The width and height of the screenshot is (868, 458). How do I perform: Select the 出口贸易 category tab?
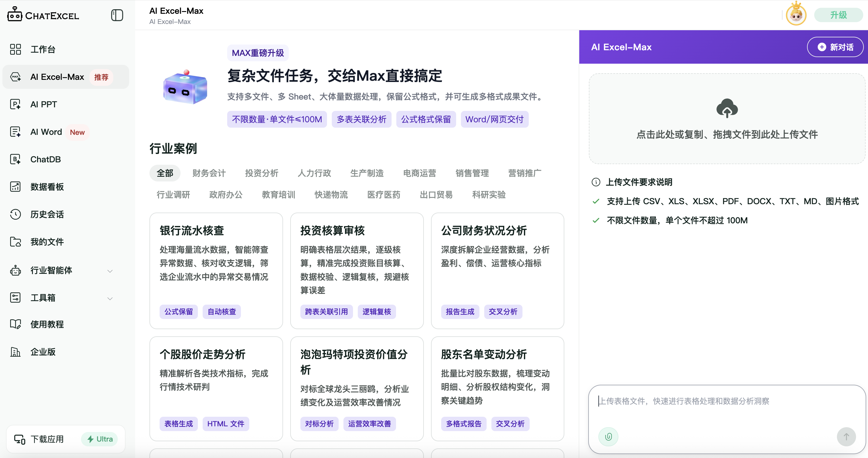[x=436, y=194]
